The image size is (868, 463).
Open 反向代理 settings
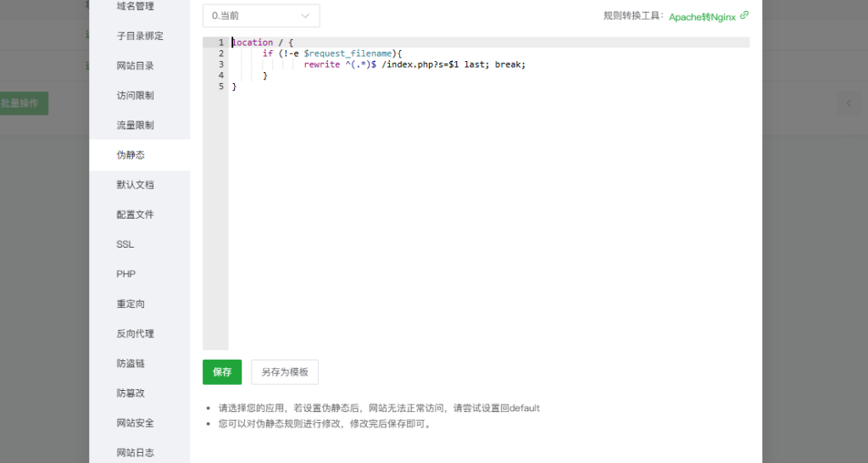pos(135,333)
